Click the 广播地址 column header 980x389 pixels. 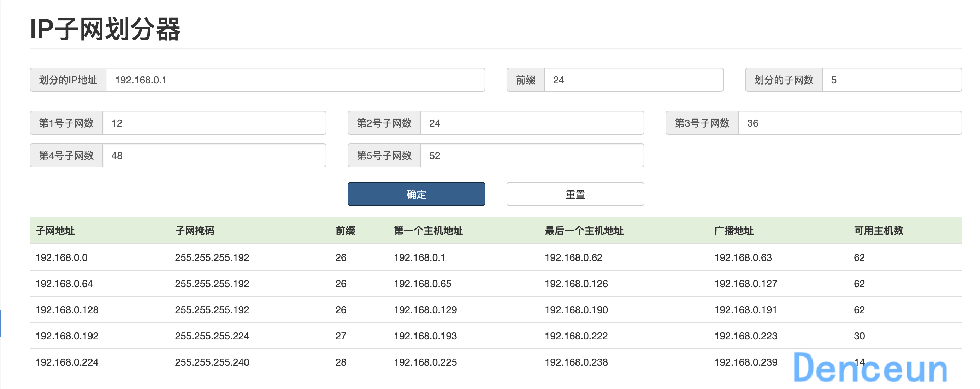[x=734, y=231]
